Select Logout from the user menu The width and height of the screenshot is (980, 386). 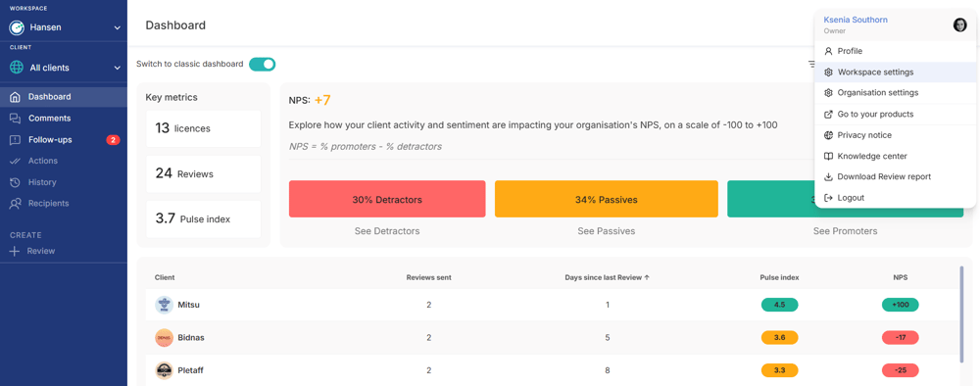click(x=895, y=198)
